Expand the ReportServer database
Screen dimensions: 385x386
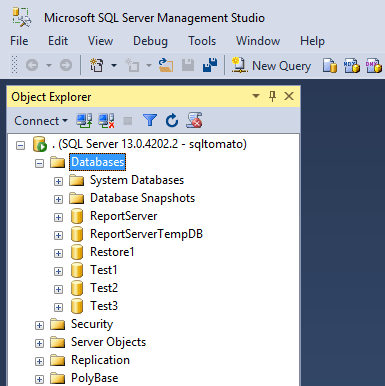click(x=58, y=218)
